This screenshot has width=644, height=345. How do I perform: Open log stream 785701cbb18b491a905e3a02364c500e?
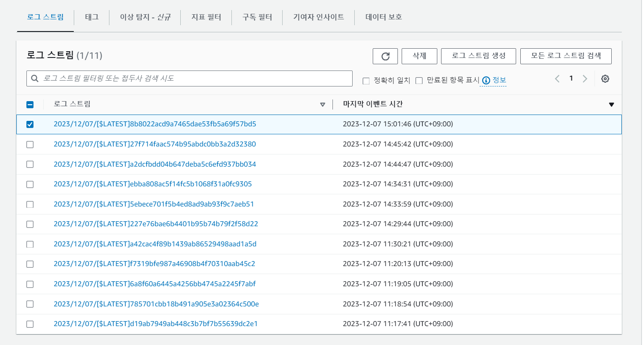click(x=156, y=304)
